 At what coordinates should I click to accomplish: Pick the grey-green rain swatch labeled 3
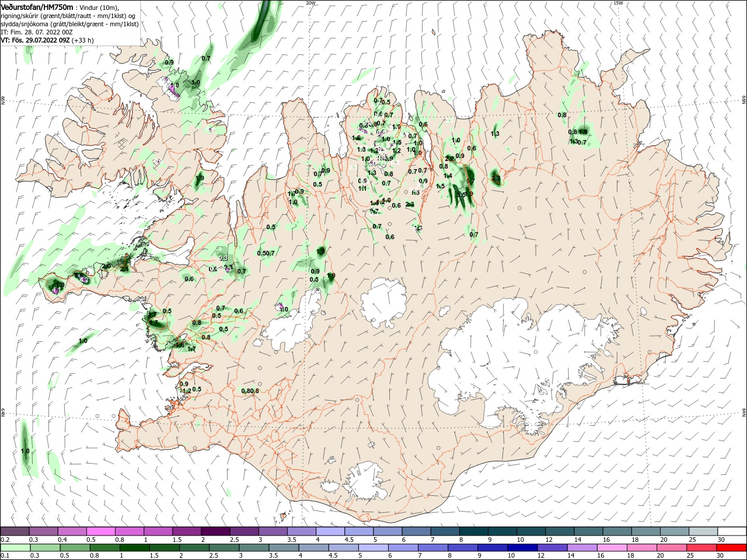(x=253, y=548)
